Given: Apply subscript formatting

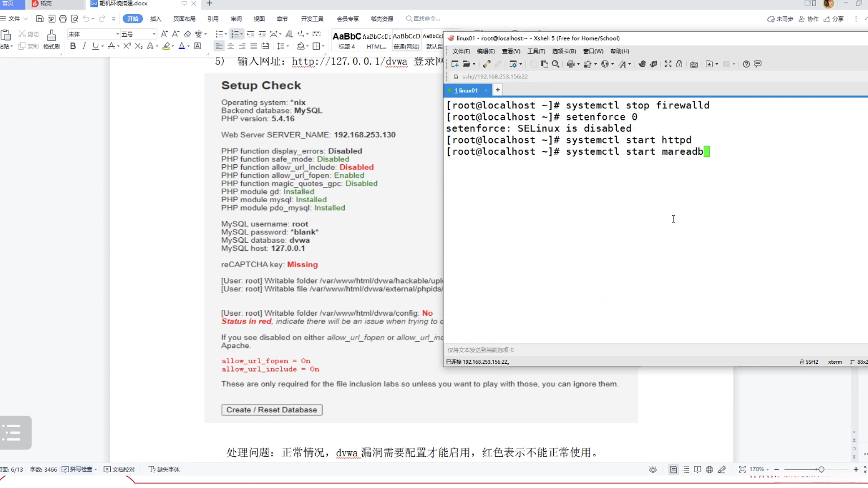Looking at the screenshot, I should [x=138, y=46].
